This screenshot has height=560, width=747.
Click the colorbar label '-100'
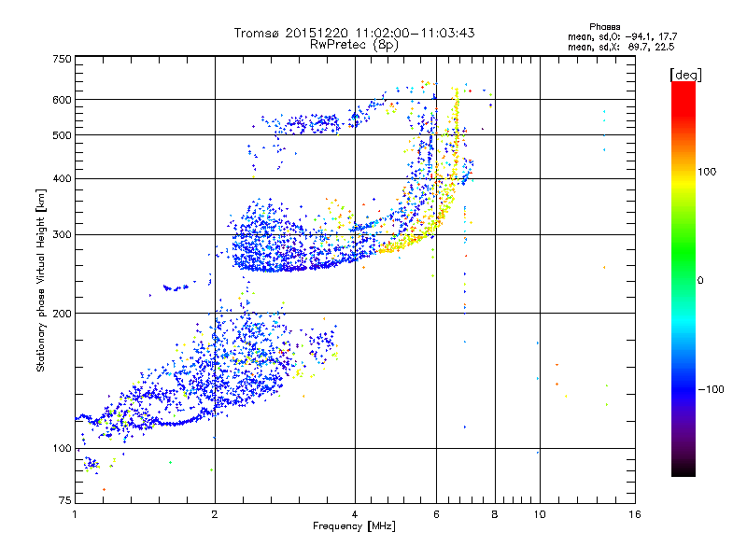(x=711, y=389)
